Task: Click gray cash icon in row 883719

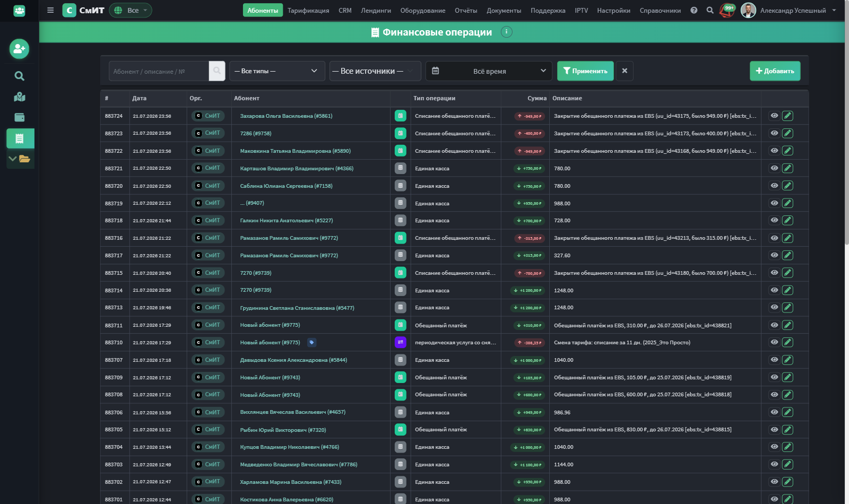Action: tap(401, 203)
